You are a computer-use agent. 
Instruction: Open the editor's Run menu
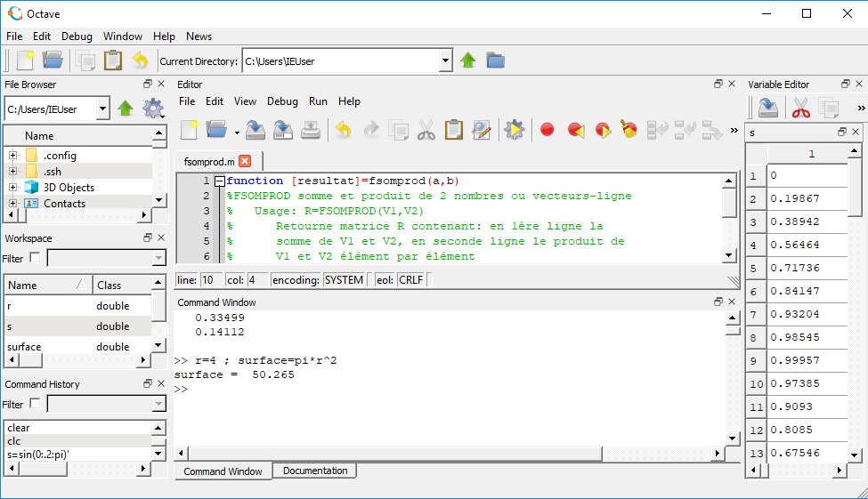[318, 101]
